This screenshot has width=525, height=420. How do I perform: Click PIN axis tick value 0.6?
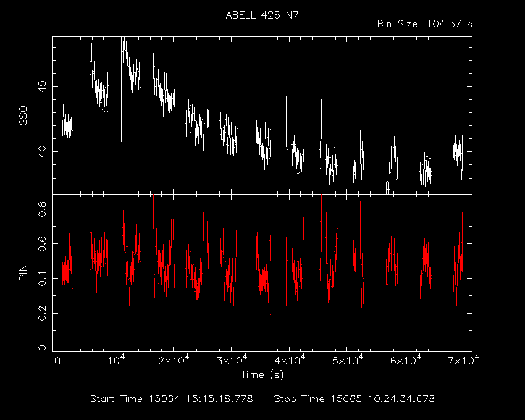[x=42, y=243]
